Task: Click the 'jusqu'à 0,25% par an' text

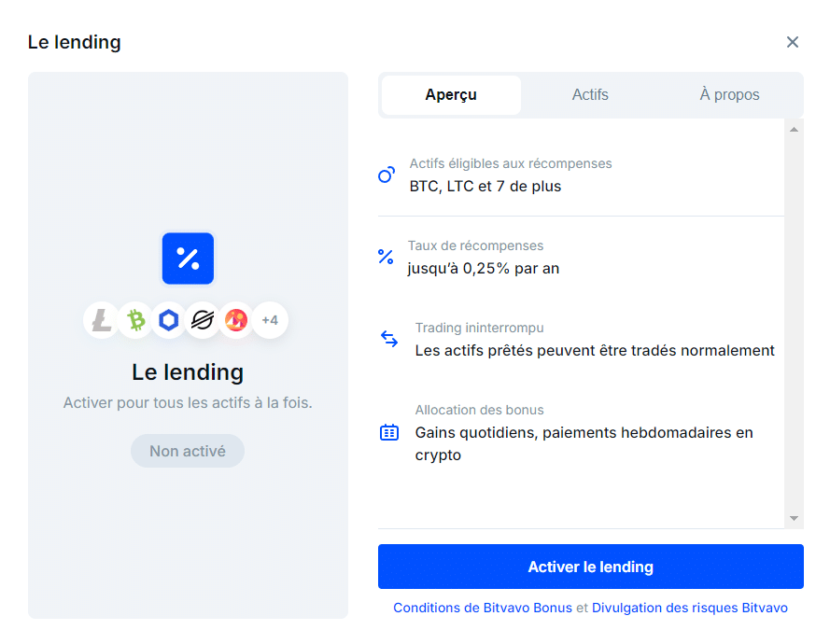Action: coord(483,268)
